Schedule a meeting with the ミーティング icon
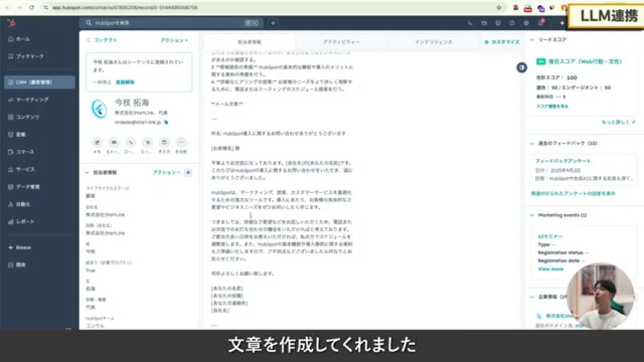644x362 pixels. tap(147, 143)
